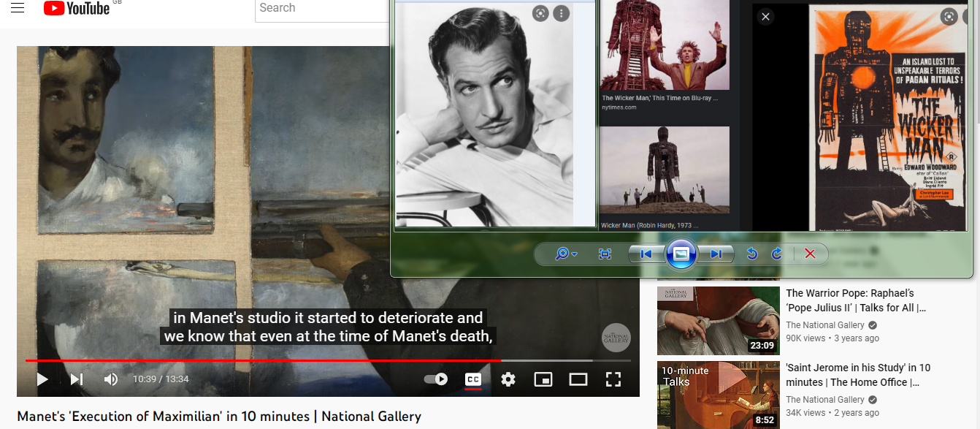Click the Wicker Man movie poster image

(x=889, y=119)
